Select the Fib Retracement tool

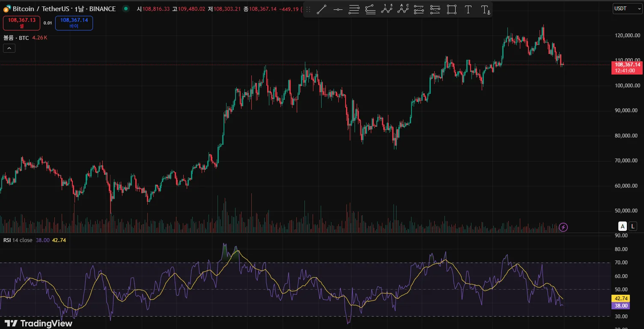(354, 9)
